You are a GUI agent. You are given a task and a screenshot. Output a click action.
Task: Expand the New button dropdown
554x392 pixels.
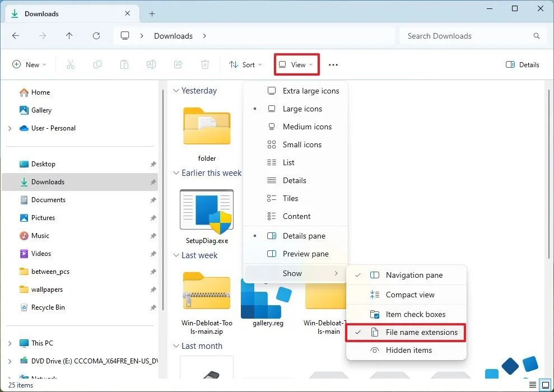[x=29, y=64]
